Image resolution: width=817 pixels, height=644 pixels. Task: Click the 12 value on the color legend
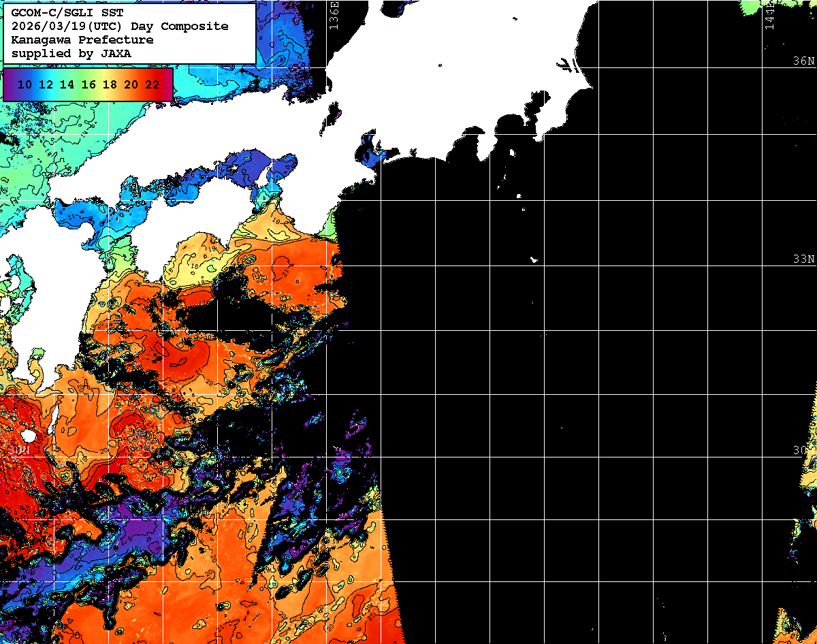coord(46,85)
